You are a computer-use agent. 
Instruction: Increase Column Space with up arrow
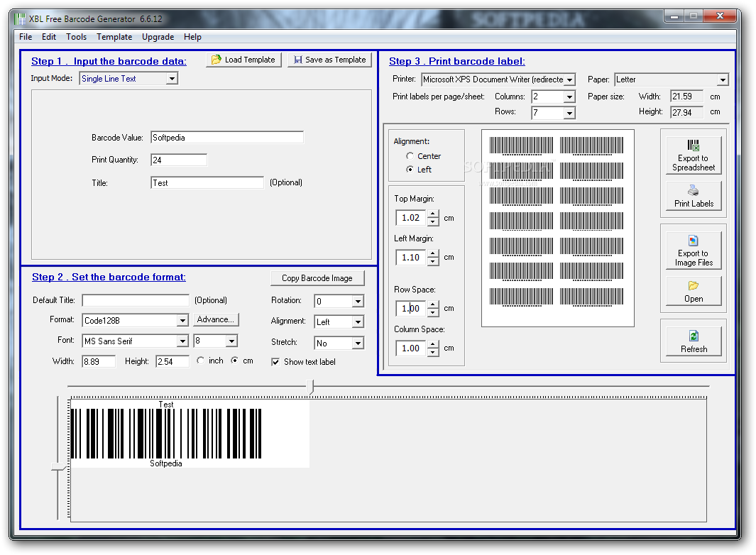point(434,344)
